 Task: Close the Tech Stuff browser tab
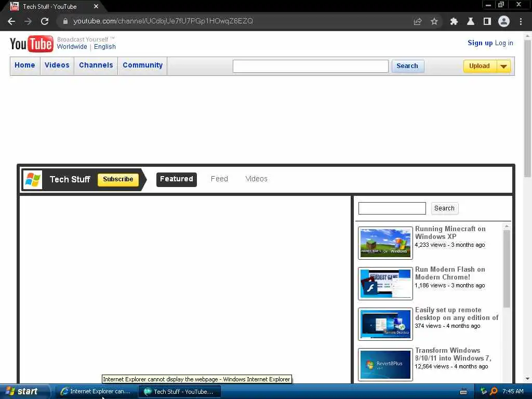[x=96, y=6]
